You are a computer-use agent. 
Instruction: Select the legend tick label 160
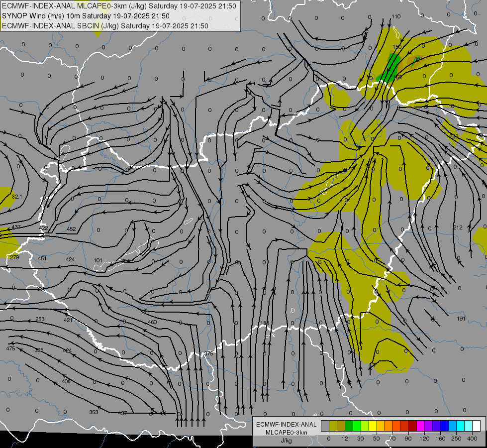pos(440,439)
